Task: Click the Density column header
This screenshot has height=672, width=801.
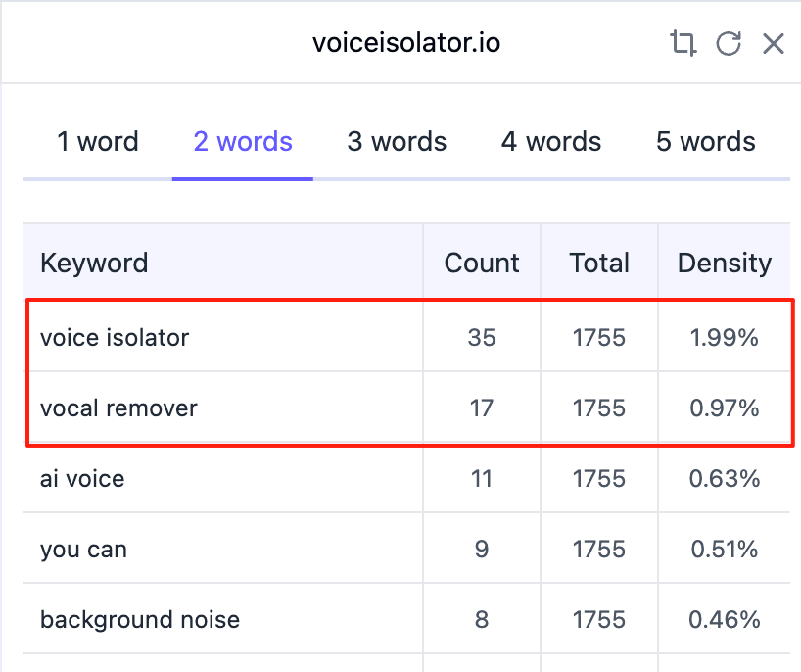Action: 725,263
